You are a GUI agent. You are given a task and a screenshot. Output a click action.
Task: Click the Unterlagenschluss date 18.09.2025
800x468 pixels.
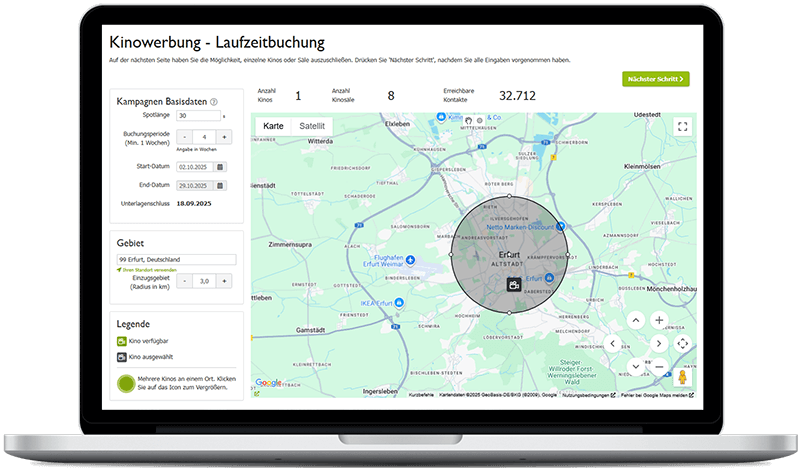194,204
